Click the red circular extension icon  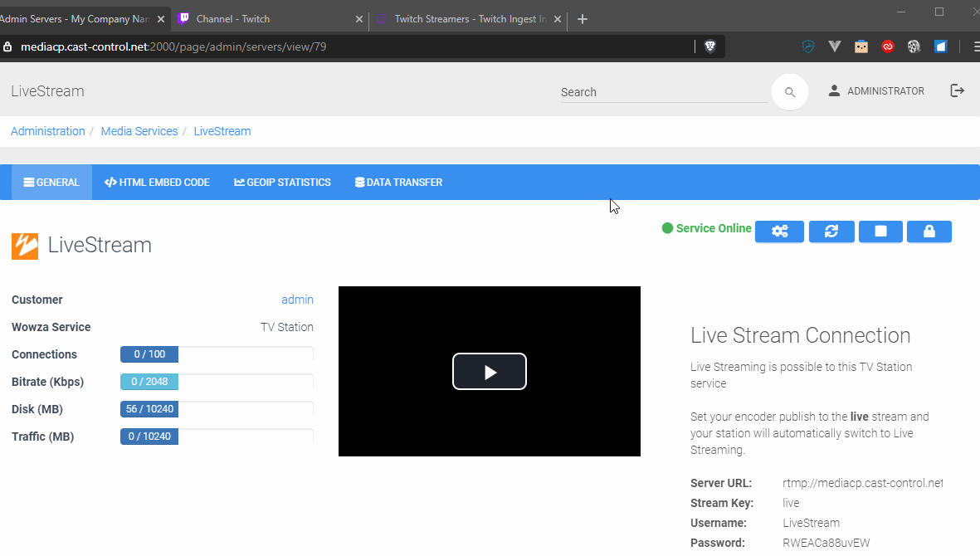click(x=888, y=46)
